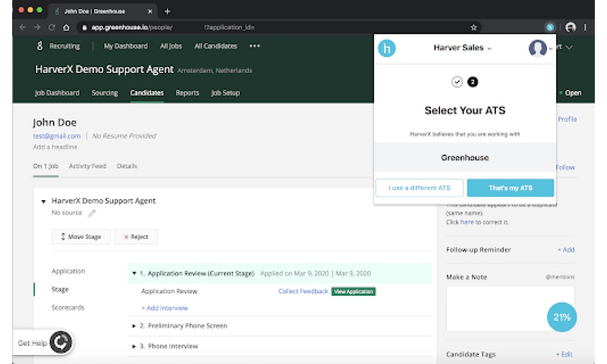The width and height of the screenshot is (607, 364).
Task: Confirm with 'That's my ATS' button
Action: coord(510,188)
